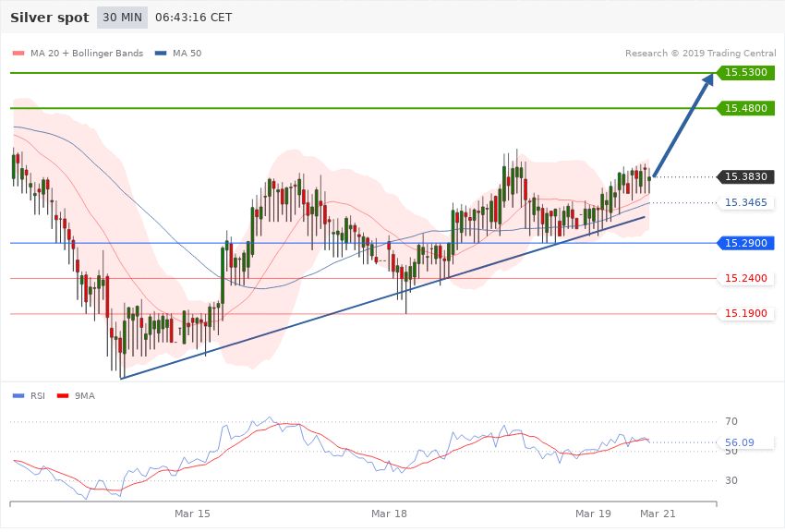The image size is (785, 532).
Task: Select the blue 15.2900 pivot label
Action: pyautogui.click(x=745, y=243)
